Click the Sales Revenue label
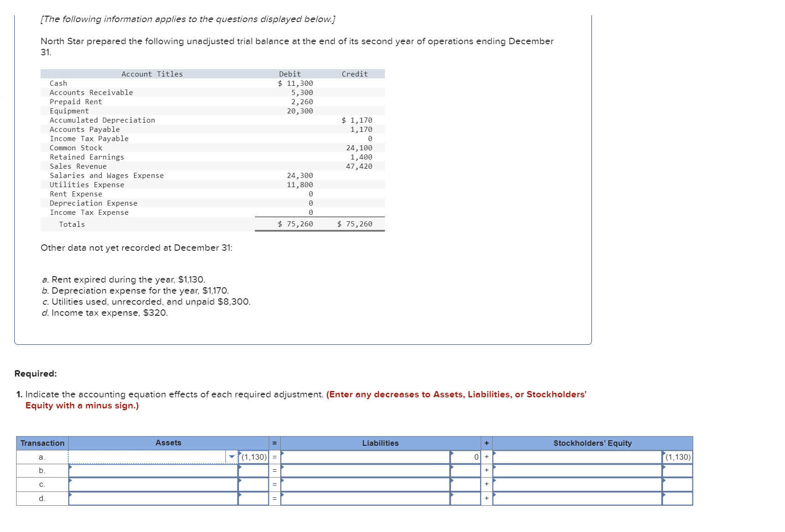The image size is (785, 532). tap(78, 166)
